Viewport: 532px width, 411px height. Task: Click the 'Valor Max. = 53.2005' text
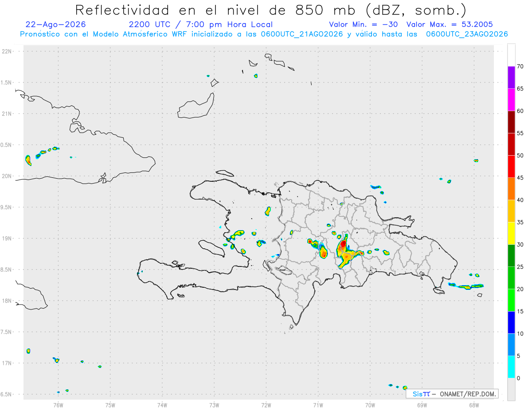point(449,24)
